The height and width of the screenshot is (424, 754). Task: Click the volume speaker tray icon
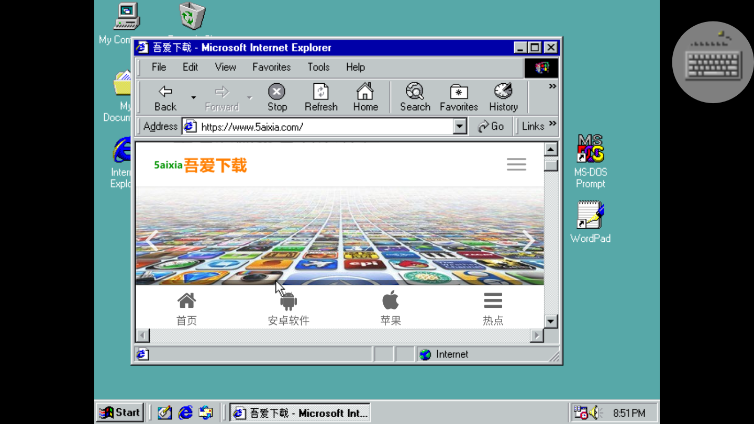[595, 412]
